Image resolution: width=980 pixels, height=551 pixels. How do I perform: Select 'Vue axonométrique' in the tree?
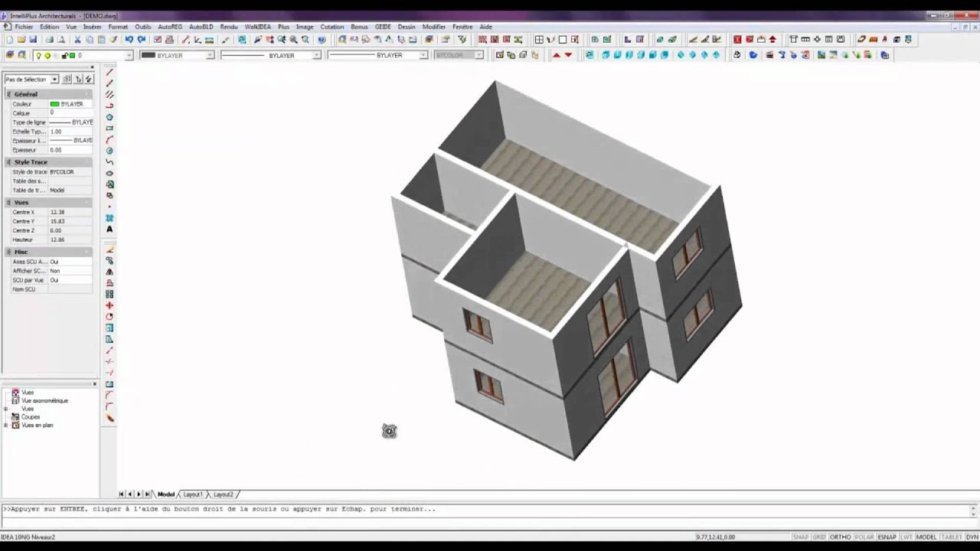tap(44, 401)
